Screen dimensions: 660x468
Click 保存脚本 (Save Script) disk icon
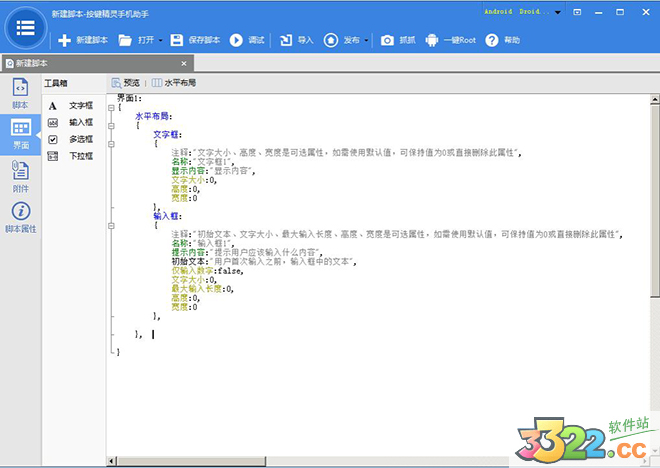[x=177, y=41]
